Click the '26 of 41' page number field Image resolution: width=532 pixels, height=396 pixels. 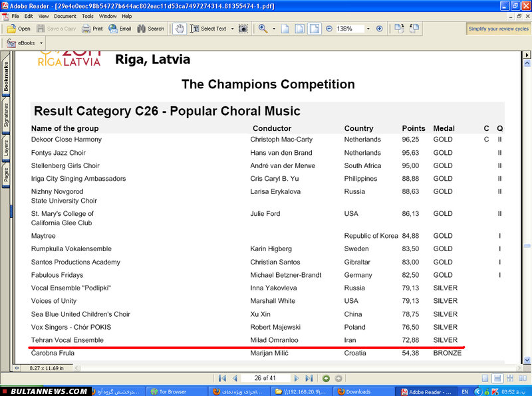tap(265, 378)
